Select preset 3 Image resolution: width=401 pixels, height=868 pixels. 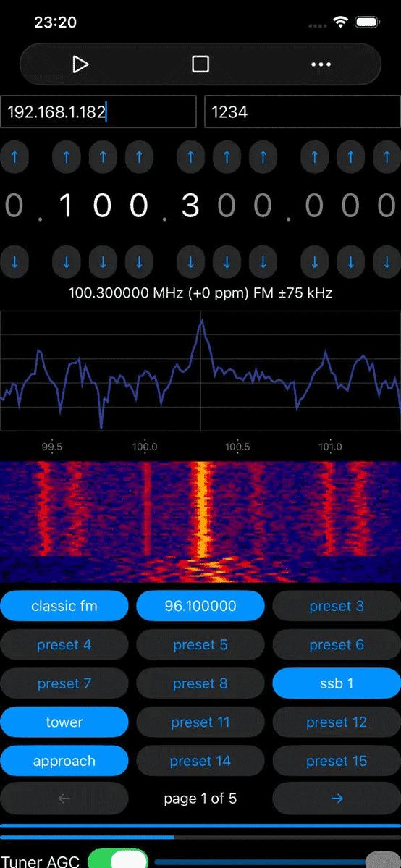click(x=337, y=606)
